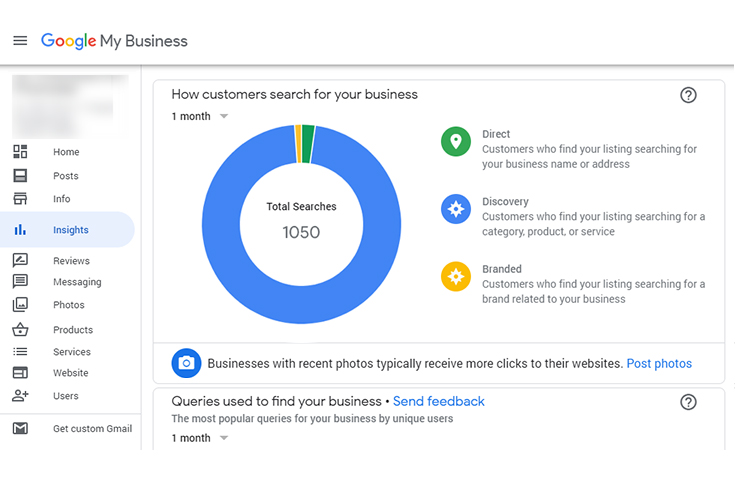The width and height of the screenshot is (735, 480).
Task: Open the hamburger main menu
Action: click(20, 41)
